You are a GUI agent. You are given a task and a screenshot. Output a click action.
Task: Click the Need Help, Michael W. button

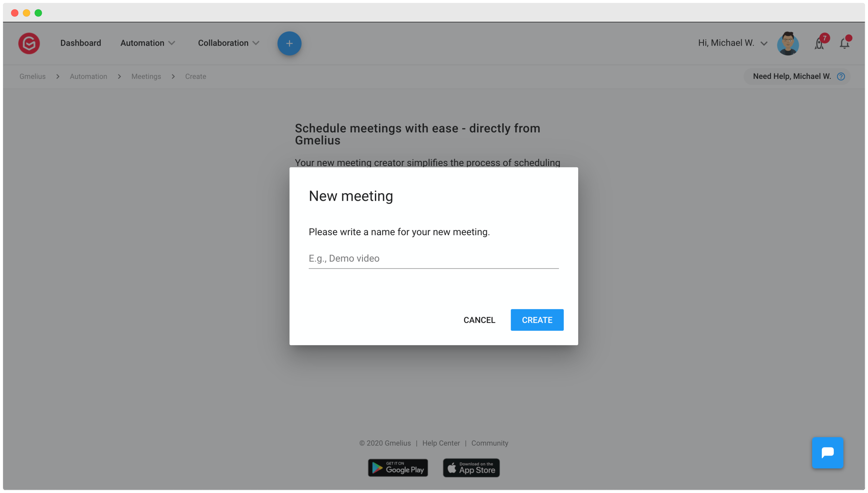797,77
